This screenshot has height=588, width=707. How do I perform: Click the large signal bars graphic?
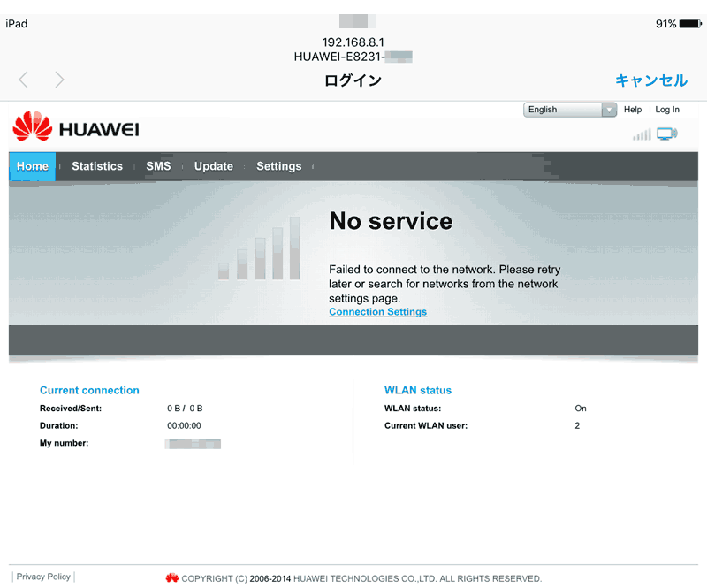click(x=260, y=249)
